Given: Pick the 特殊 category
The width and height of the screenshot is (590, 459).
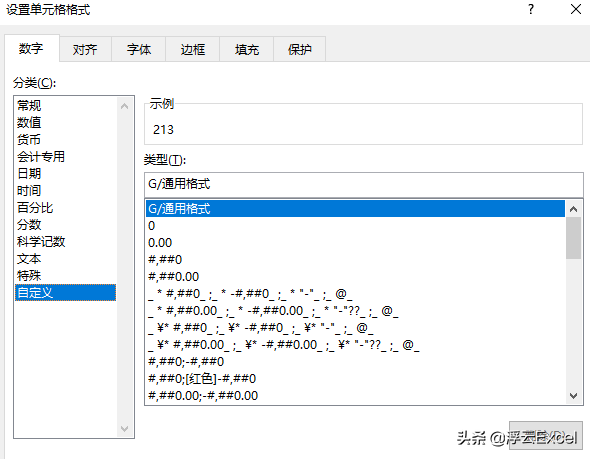Looking at the screenshot, I should [65, 275].
